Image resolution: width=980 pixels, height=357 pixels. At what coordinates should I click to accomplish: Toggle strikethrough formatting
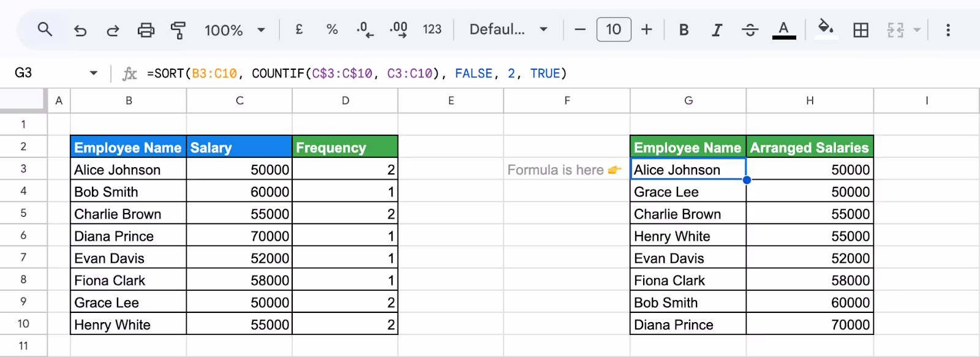coord(750,30)
